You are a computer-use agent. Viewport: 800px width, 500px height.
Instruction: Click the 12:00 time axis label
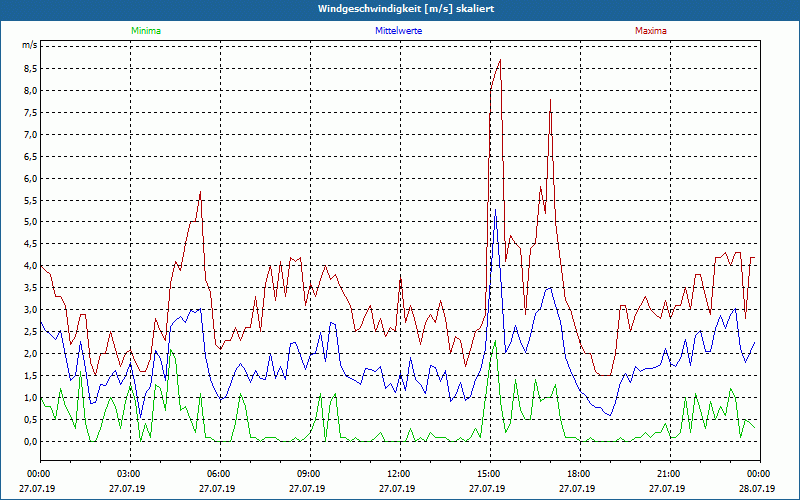(397, 474)
